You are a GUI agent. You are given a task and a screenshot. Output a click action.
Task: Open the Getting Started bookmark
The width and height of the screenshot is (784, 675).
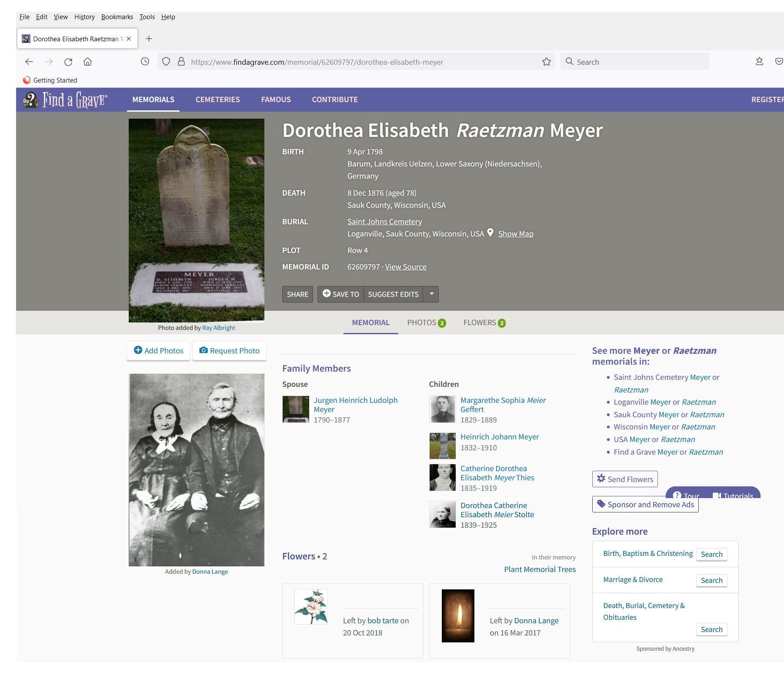click(50, 80)
